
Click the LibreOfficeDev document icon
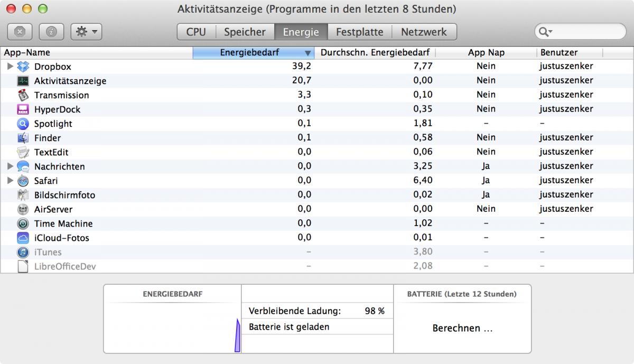pyautogui.click(x=23, y=266)
